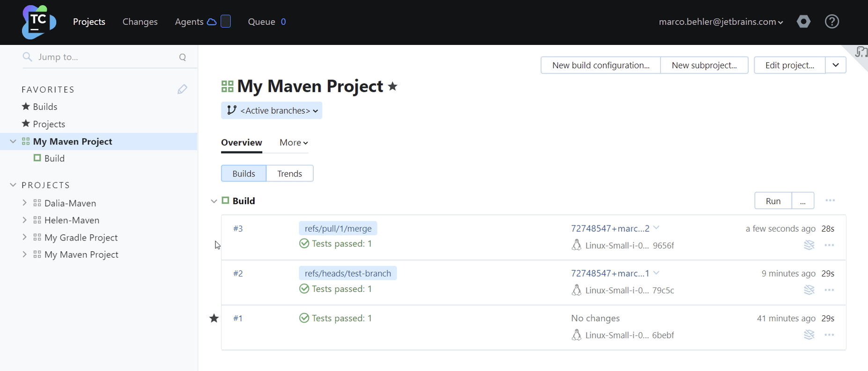Expand the Dalia-Maven project tree

coord(25,203)
